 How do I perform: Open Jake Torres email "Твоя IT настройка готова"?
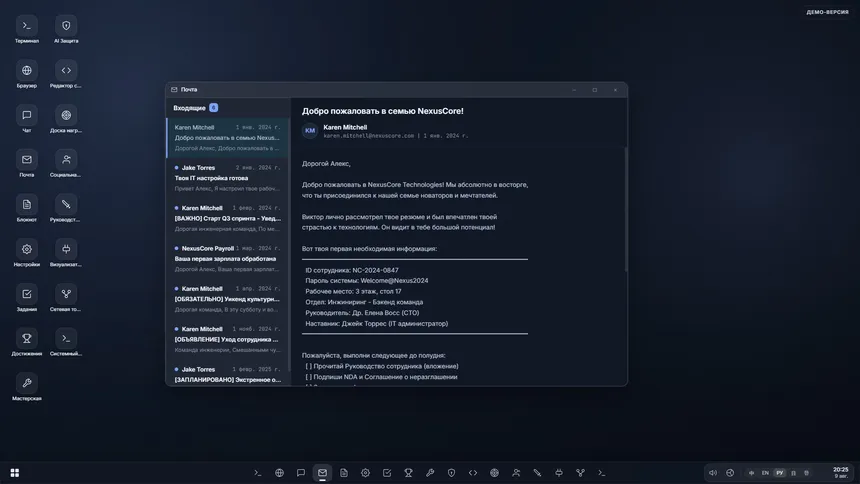(228, 178)
